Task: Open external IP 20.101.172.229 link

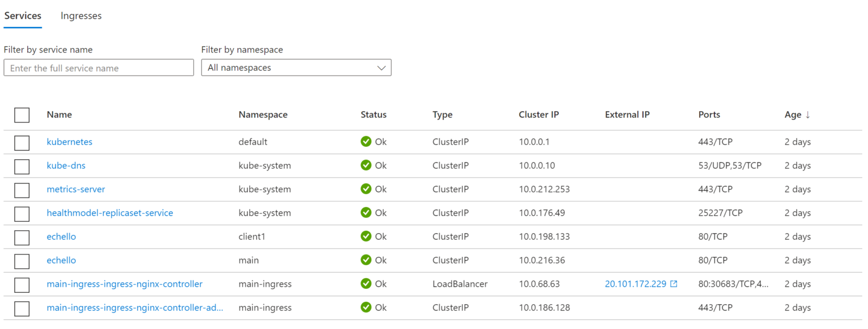Action: click(635, 284)
